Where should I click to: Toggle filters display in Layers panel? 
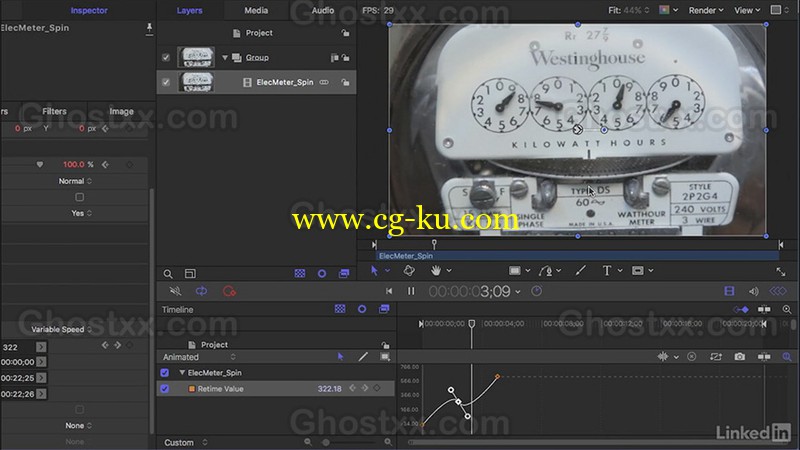click(344, 274)
